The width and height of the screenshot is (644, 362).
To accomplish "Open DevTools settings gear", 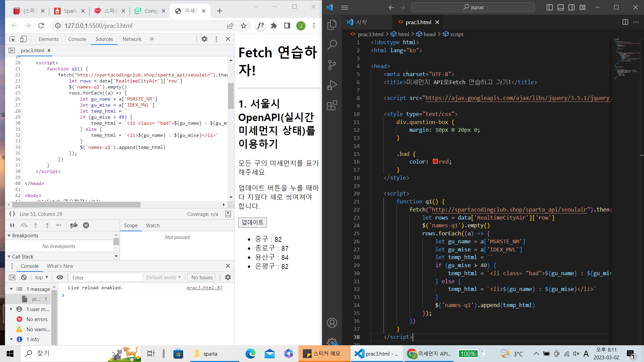I will click(204, 39).
